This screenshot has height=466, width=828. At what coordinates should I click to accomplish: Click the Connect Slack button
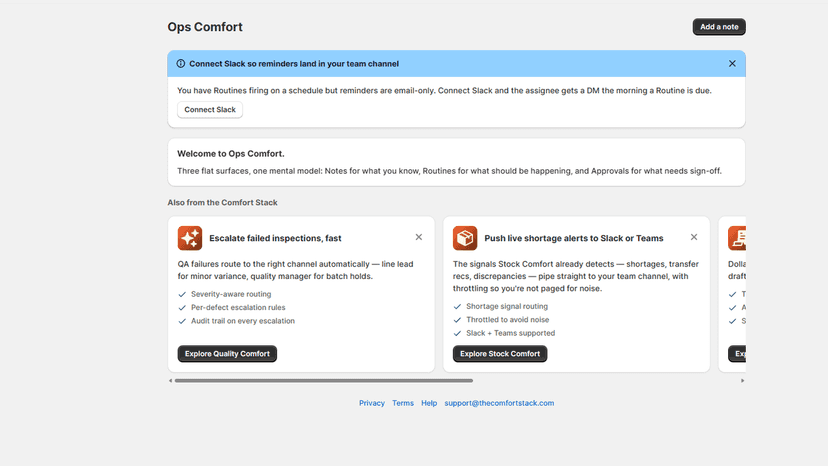coord(210,109)
